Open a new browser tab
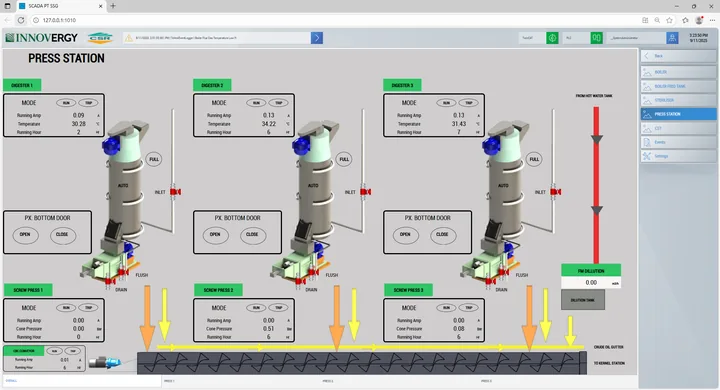Image resolution: width=720 pixels, height=390 pixels. [x=113, y=6]
